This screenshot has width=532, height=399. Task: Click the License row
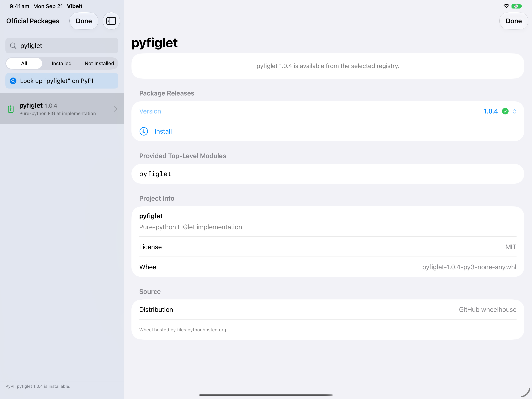327,247
